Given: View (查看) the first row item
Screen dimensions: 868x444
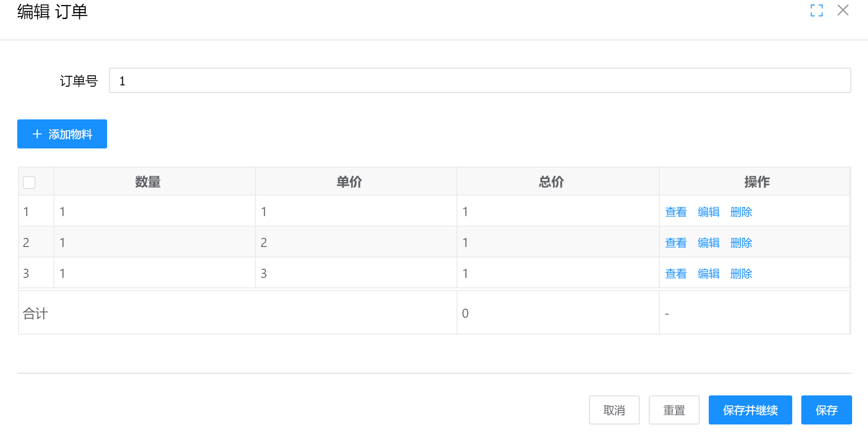Looking at the screenshot, I should [x=676, y=212].
